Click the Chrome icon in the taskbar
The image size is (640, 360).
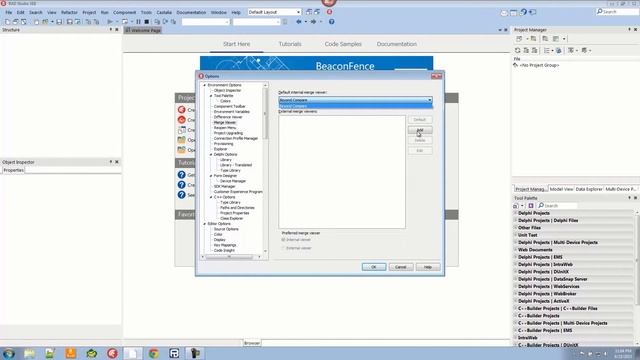tap(153, 353)
